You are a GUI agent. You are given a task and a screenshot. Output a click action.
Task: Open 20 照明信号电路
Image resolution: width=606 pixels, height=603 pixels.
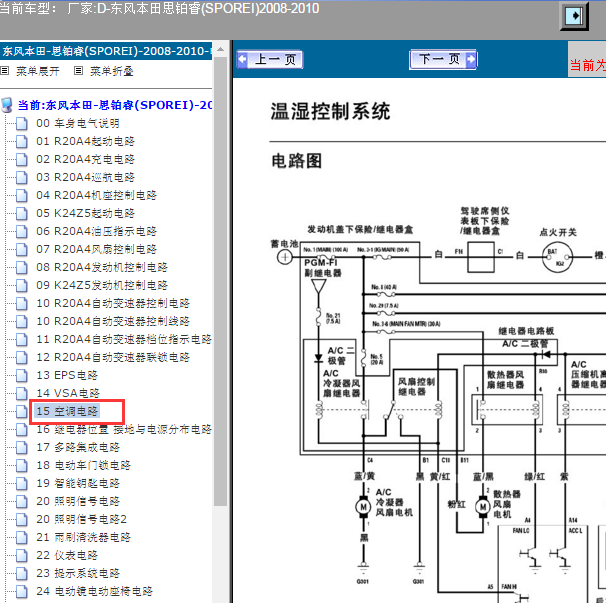pos(78,501)
